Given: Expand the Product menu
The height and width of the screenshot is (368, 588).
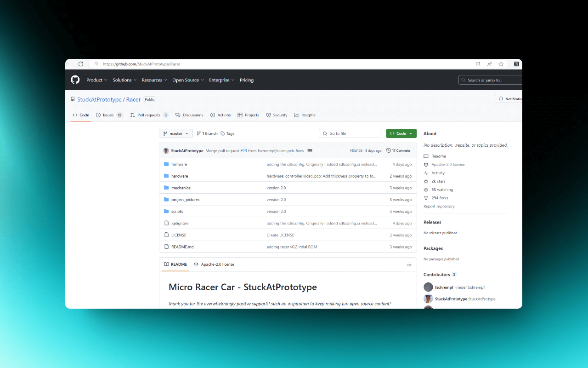Looking at the screenshot, I should click(97, 80).
